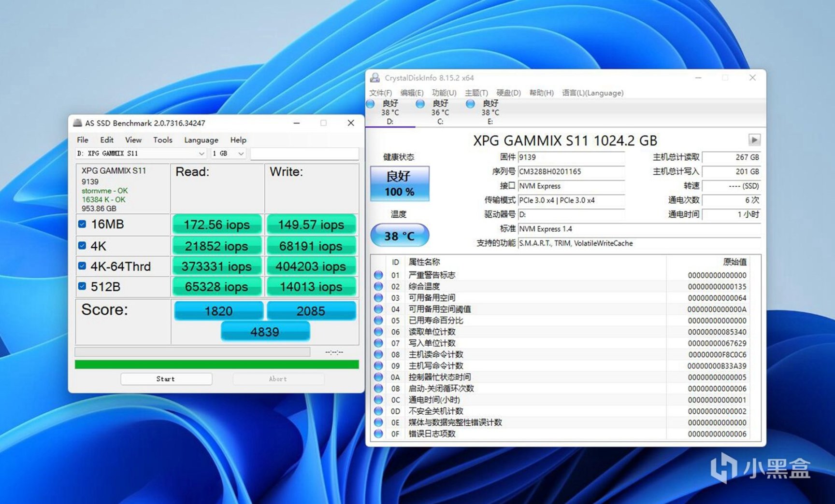Open the File menu in AS SSD Benchmark
The image size is (835, 504).
[83, 140]
